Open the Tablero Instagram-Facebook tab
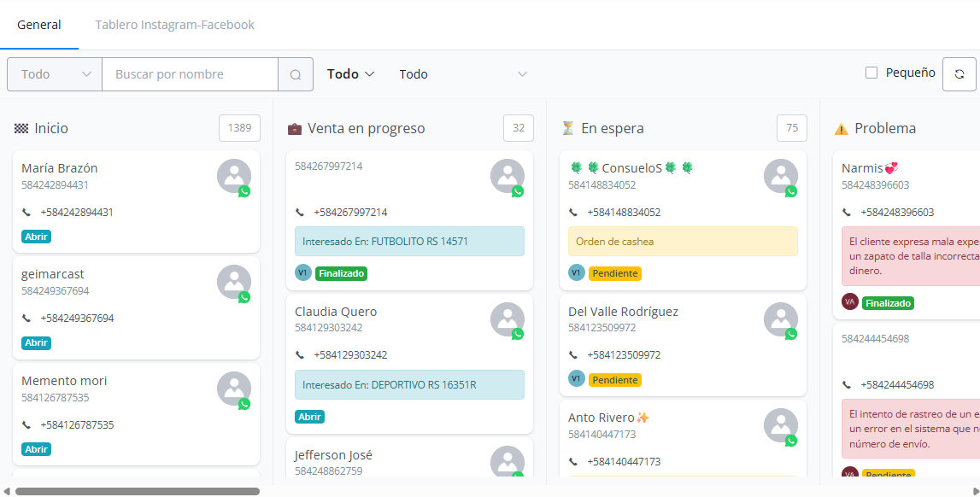 pos(174,25)
